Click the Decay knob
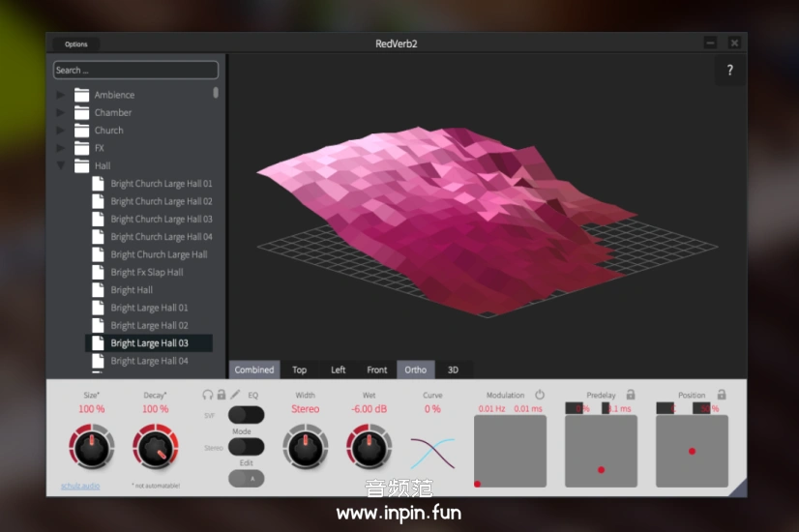The width and height of the screenshot is (799, 532). coord(156,447)
